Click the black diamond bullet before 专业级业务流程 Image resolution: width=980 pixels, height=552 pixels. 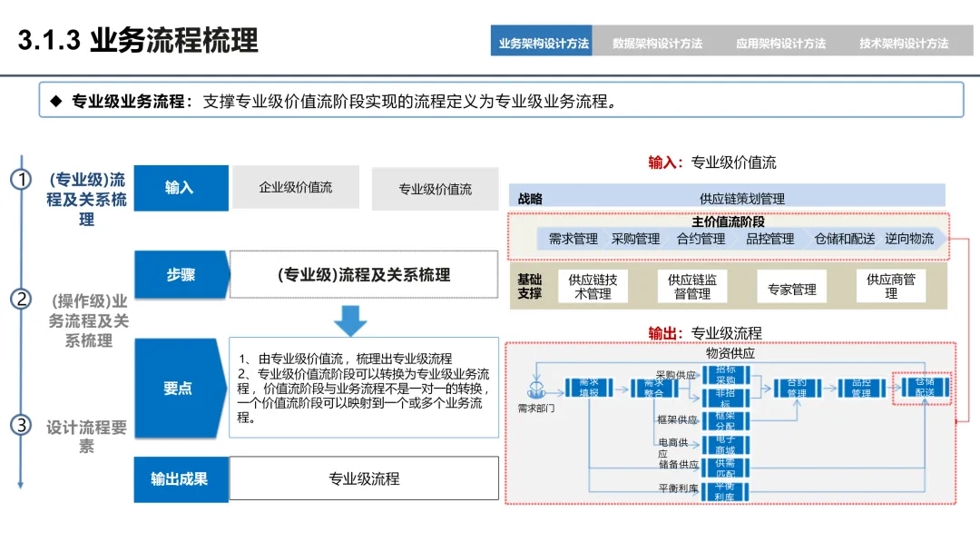click(56, 102)
